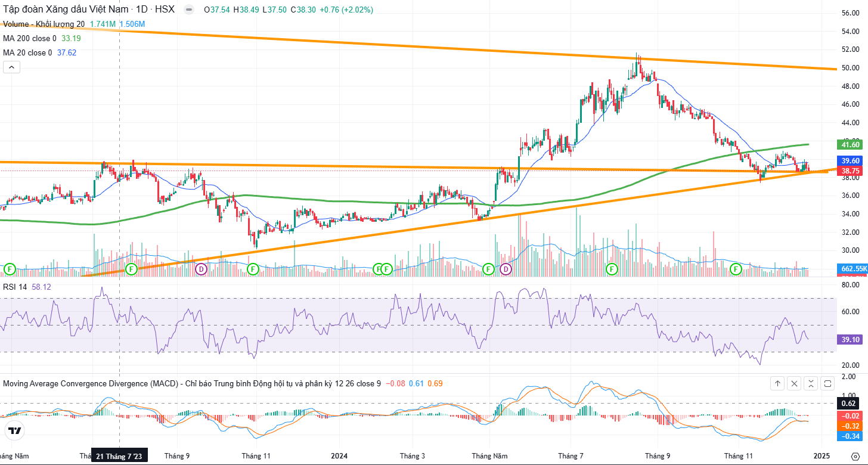The image size is (868, 465).
Task: Click the 58.12 RSI legend value
Action: pos(41,287)
